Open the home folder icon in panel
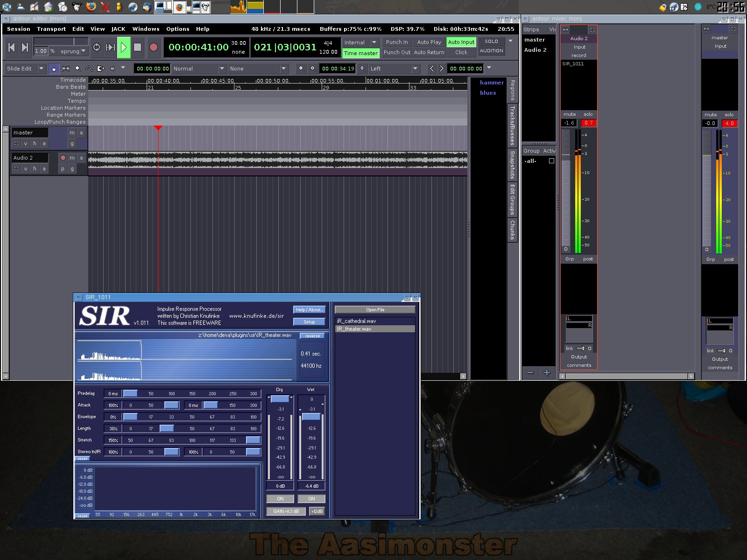747x560 pixels. tap(49, 7)
